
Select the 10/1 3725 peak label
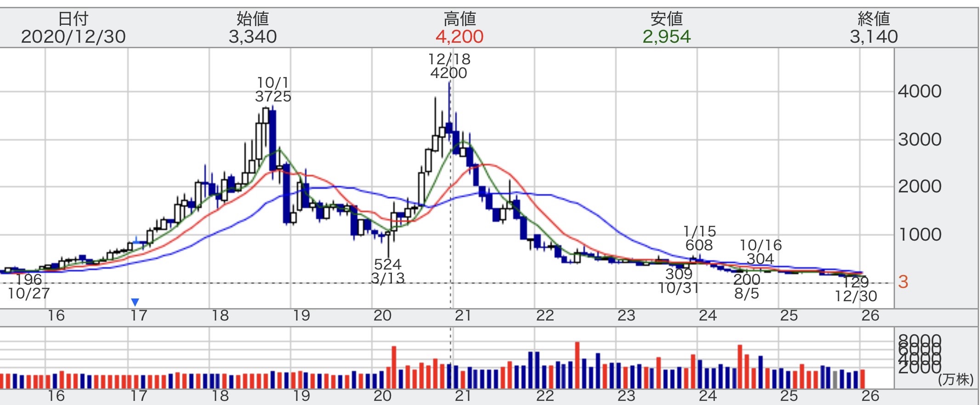point(273,90)
